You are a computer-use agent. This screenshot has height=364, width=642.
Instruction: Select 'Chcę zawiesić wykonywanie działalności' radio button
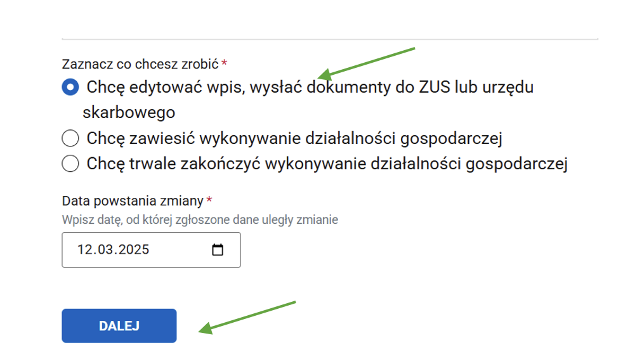70,138
